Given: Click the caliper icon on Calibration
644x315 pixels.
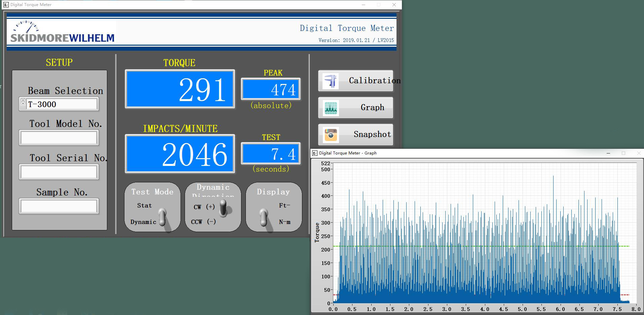Looking at the screenshot, I should tap(330, 81).
